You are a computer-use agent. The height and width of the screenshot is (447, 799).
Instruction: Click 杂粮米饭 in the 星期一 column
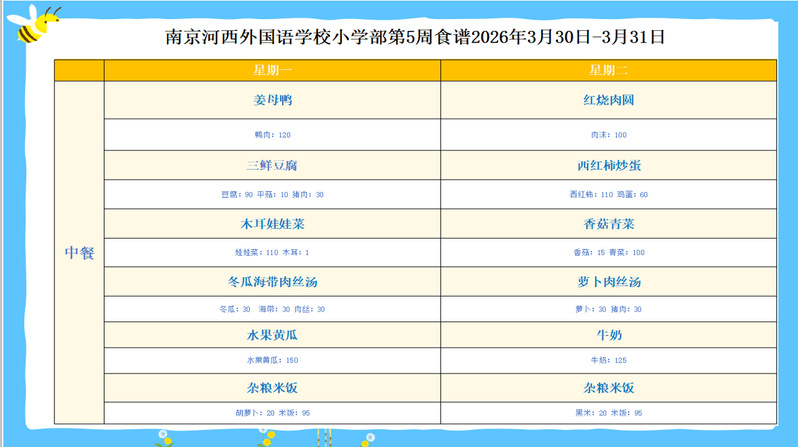(x=272, y=388)
